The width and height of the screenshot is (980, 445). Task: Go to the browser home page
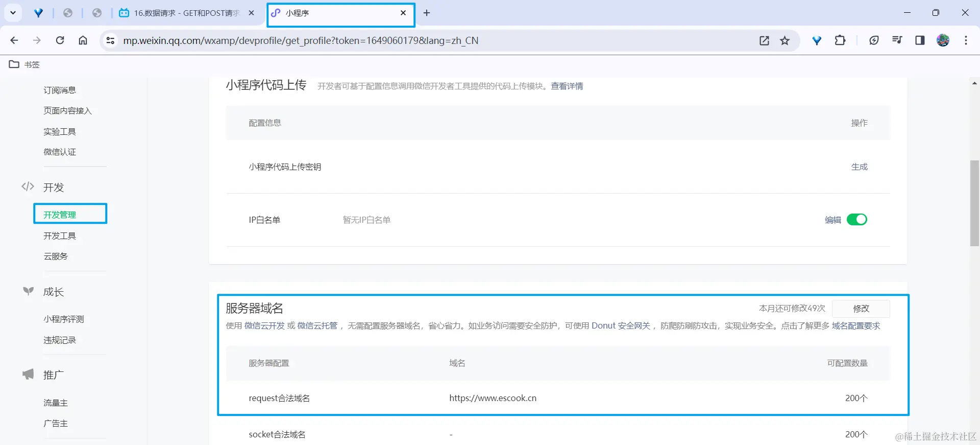click(83, 40)
